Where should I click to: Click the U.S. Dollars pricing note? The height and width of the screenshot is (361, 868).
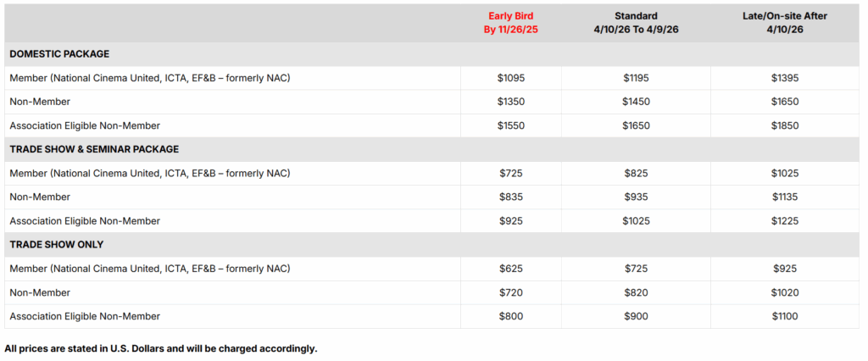(161, 348)
